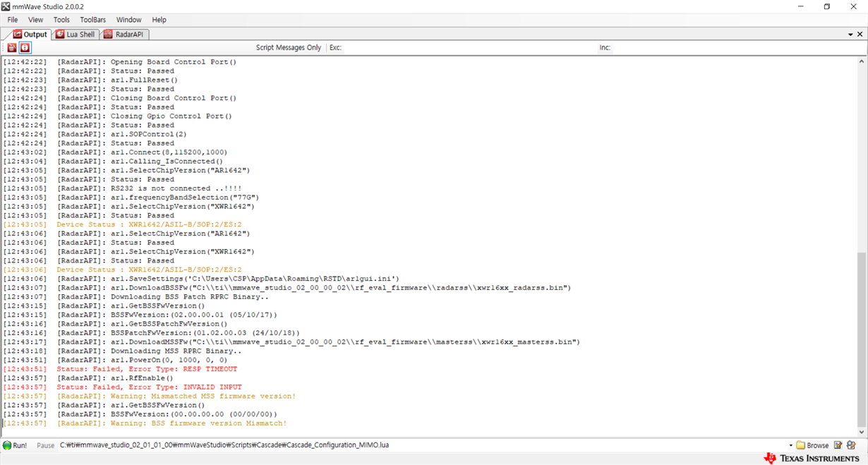Screen dimensions: 868x465
Task: Open the Tools menu
Action: click(61, 20)
